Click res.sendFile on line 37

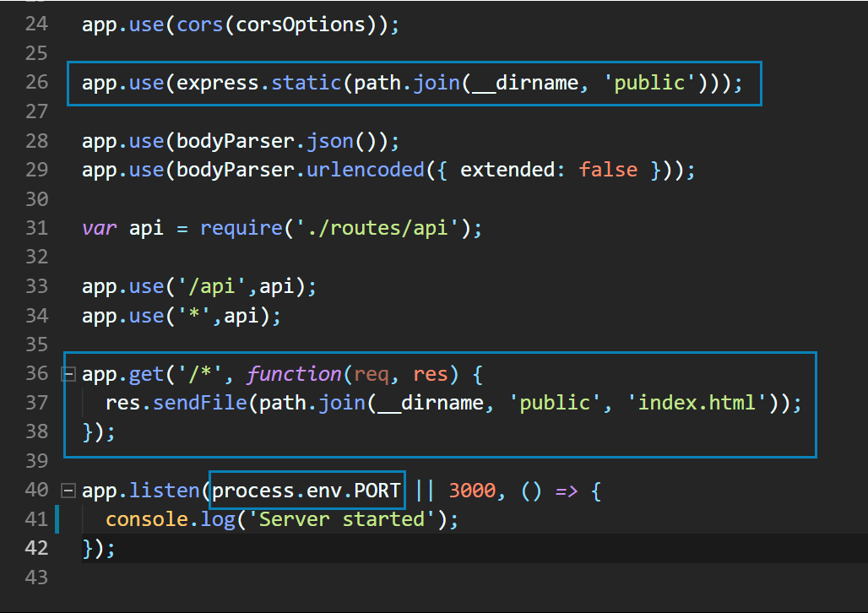click(x=181, y=403)
